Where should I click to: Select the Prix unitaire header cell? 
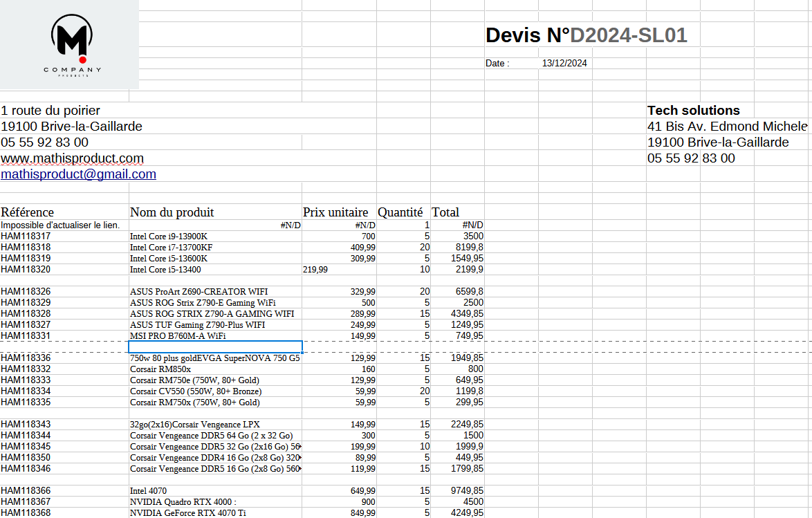[339, 212]
